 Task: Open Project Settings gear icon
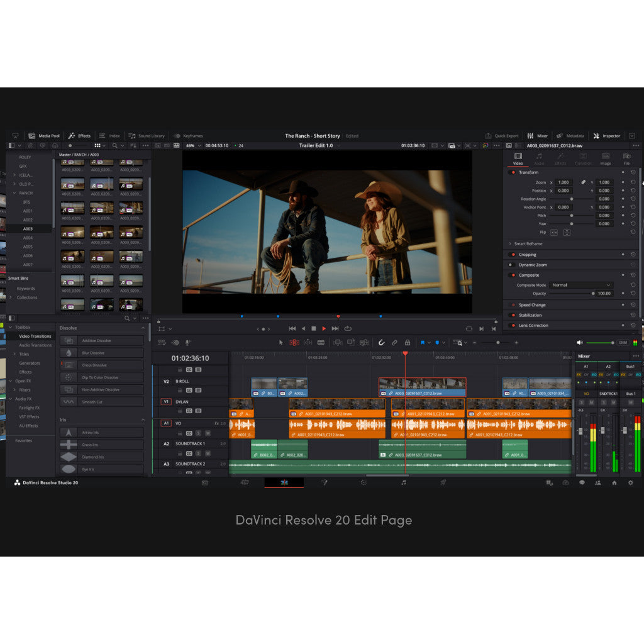tap(630, 482)
